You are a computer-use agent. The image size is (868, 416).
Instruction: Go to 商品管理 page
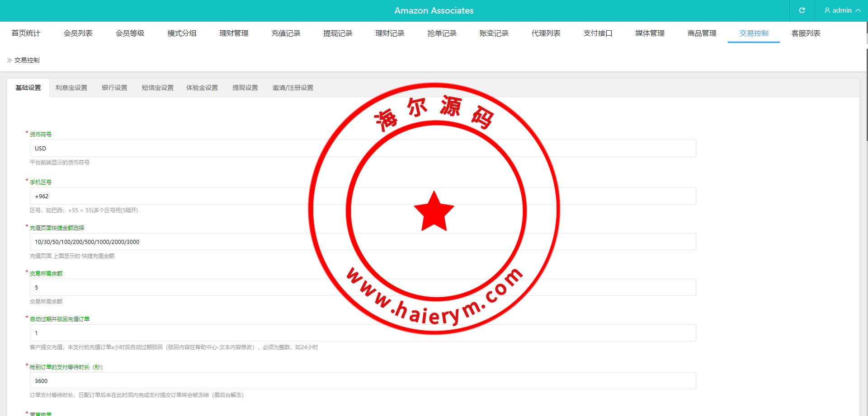pyautogui.click(x=702, y=33)
